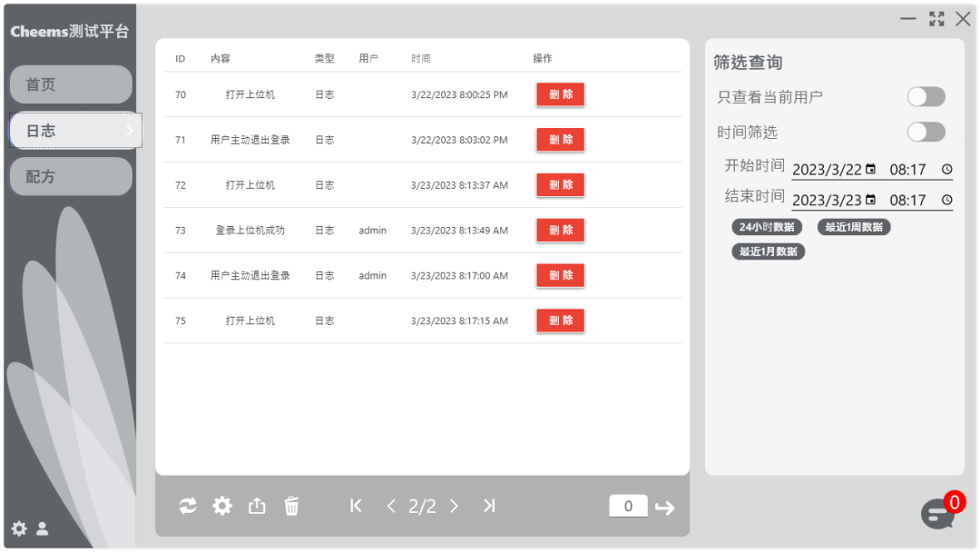Open the clock time picker for 开始时间
This screenshot has height=552, width=980.
coord(946,170)
